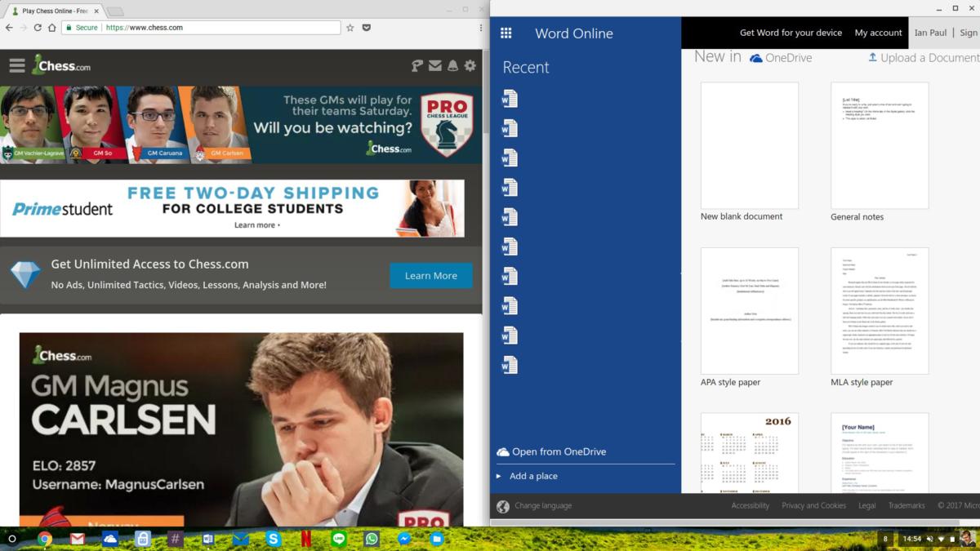Click the Change language globe icon
The height and width of the screenshot is (551, 980).
[x=503, y=506]
